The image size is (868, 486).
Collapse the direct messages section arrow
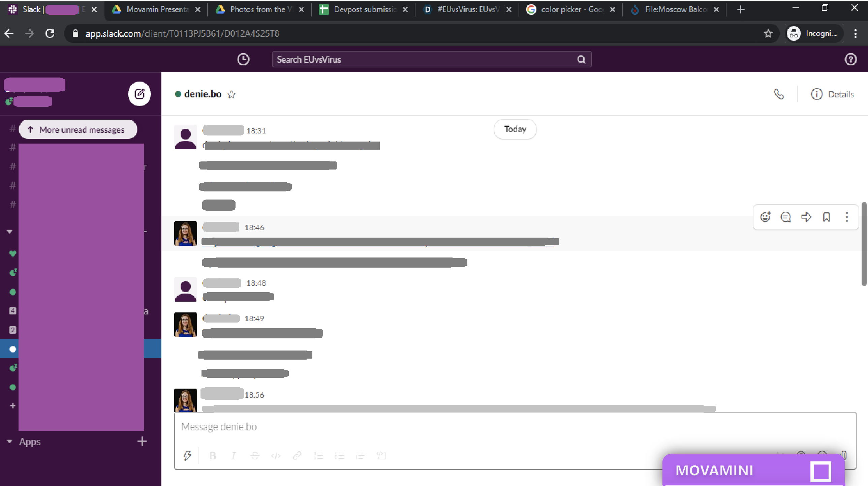(x=9, y=232)
